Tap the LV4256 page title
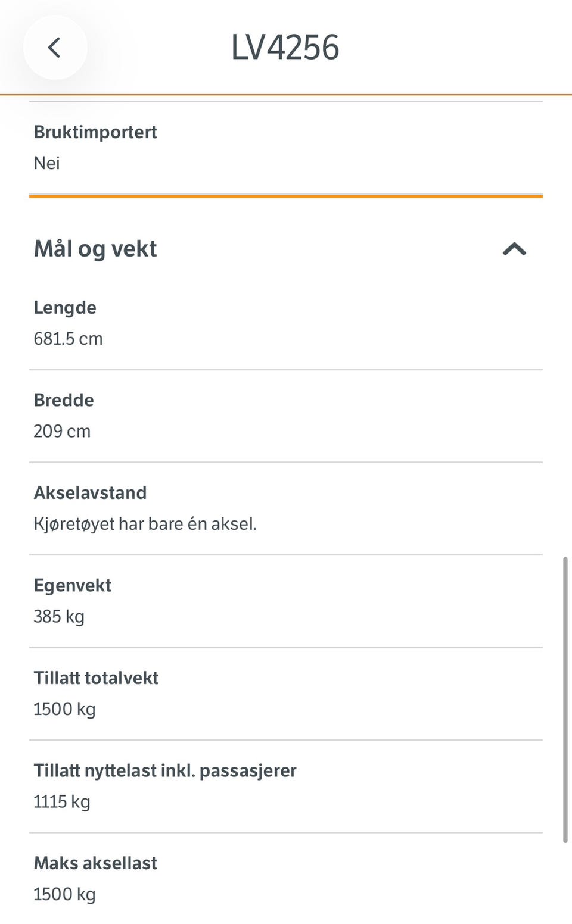The image size is (572, 924). coord(285,48)
